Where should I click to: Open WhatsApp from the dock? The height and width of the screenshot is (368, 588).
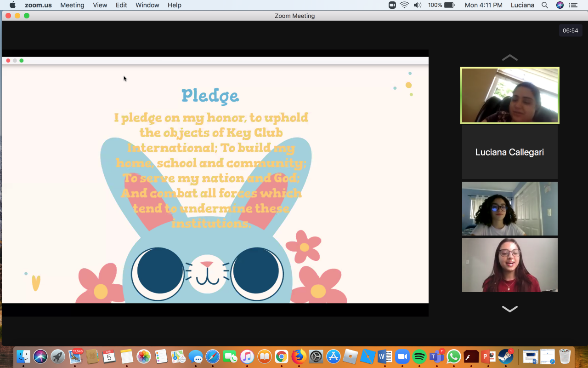[454, 356]
